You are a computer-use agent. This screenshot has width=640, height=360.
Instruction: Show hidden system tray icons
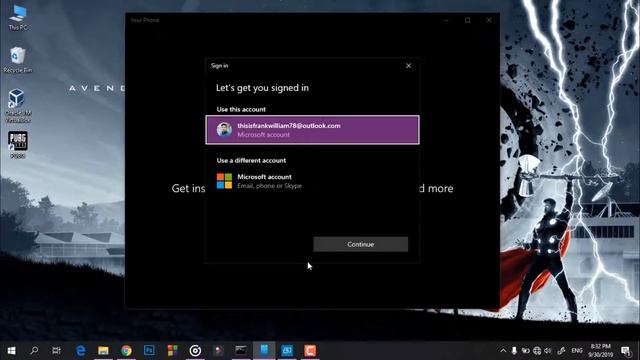[x=503, y=351]
